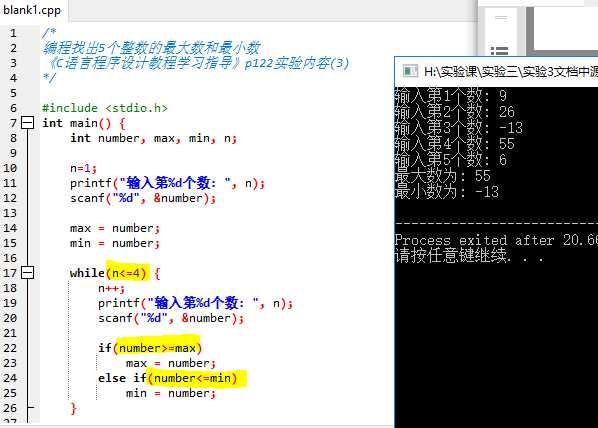Click console line '输入第2个数: 26'
The width and height of the screenshot is (598, 428).
pos(455,112)
